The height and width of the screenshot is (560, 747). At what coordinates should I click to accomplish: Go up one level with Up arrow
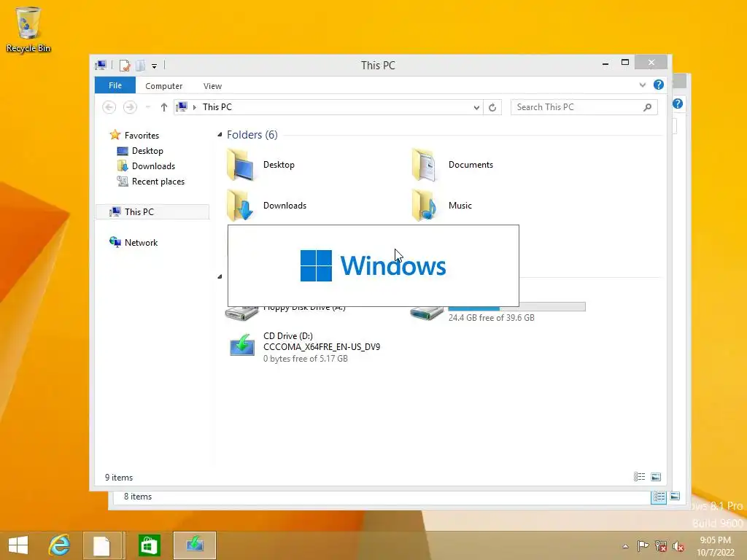coord(164,107)
